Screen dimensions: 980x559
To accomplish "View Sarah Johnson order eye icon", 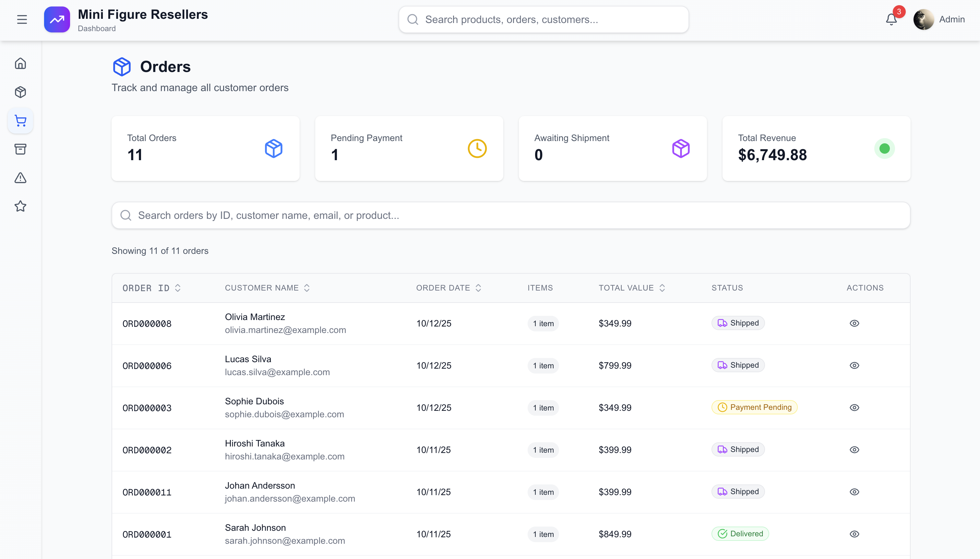I will pos(854,534).
